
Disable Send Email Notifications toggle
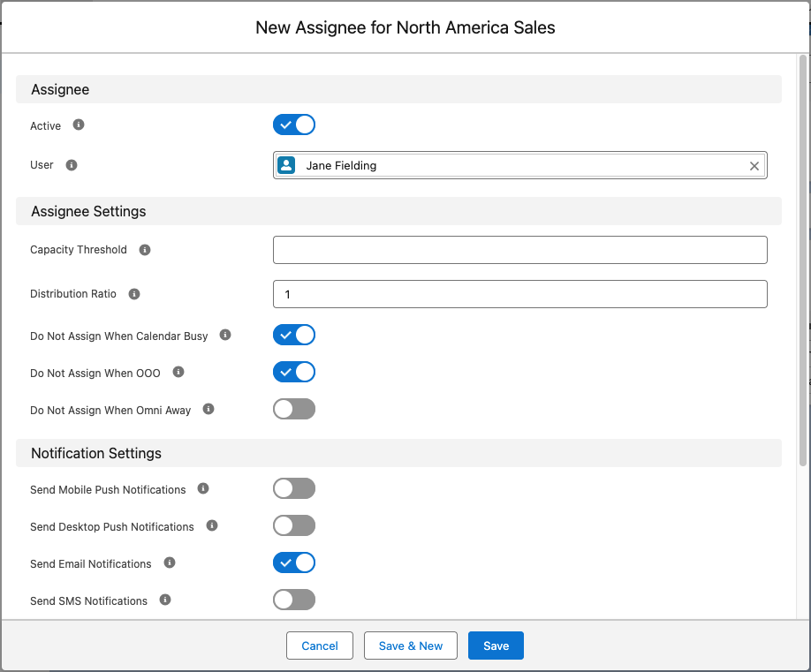tap(294, 563)
